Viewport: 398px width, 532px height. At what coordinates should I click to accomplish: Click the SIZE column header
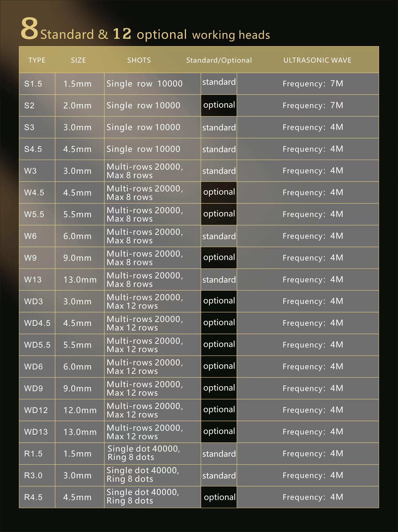coord(78,60)
